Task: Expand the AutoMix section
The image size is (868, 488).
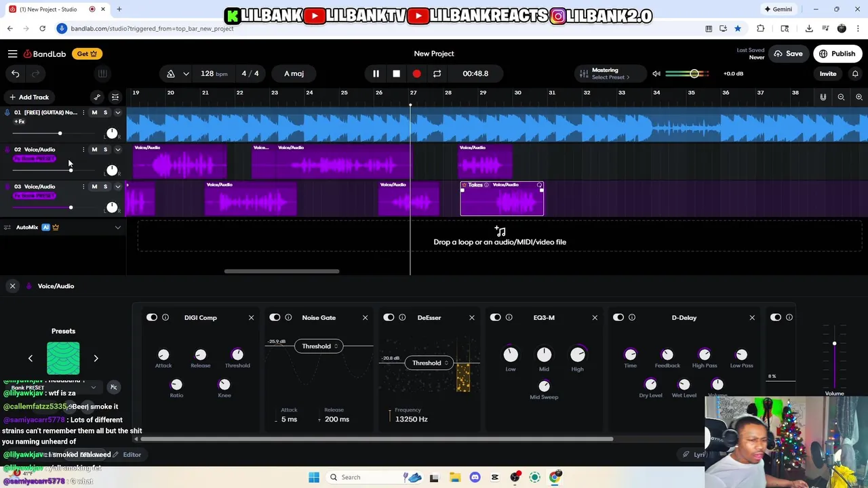Action: coord(117,227)
